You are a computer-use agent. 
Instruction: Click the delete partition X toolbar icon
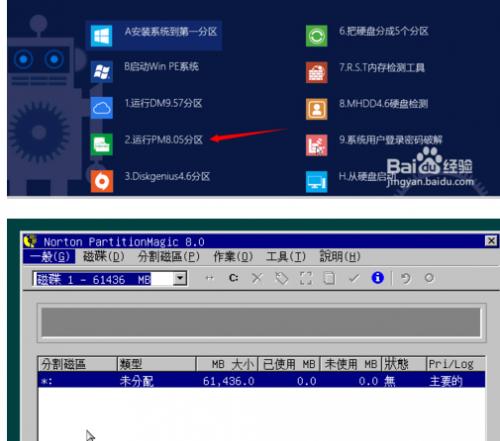(257, 278)
